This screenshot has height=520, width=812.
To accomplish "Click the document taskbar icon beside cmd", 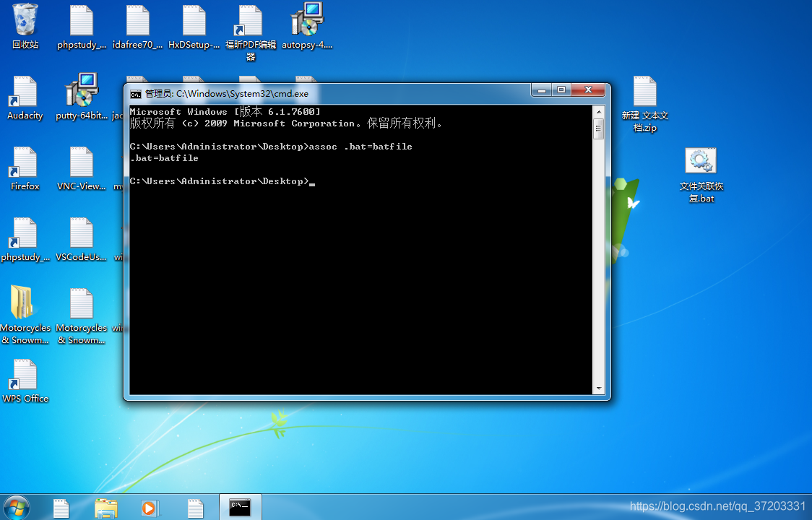I will coord(195,508).
